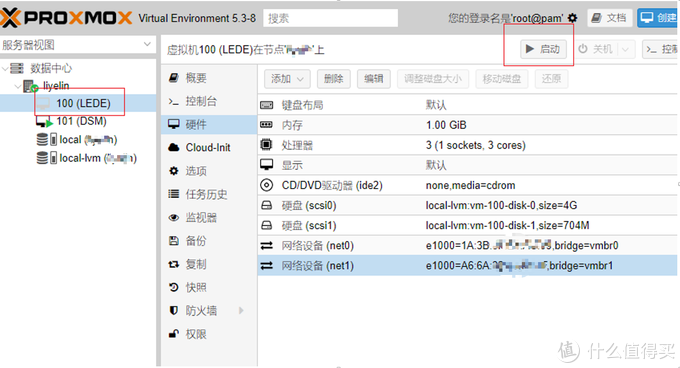Click the 编辑 edit button
The image size is (680, 368).
(373, 79)
